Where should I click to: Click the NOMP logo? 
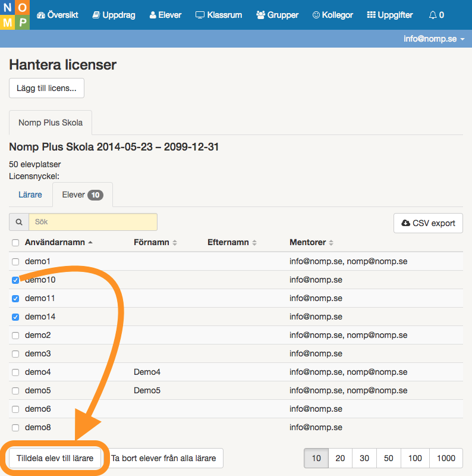[15, 15]
